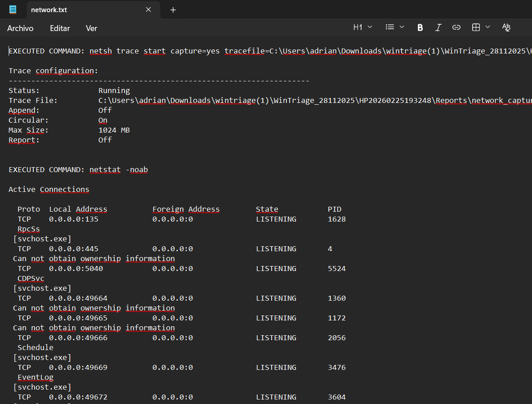This screenshot has height=404, width=532.
Task: Open the table options dropdown arrow
Action: [488, 27]
